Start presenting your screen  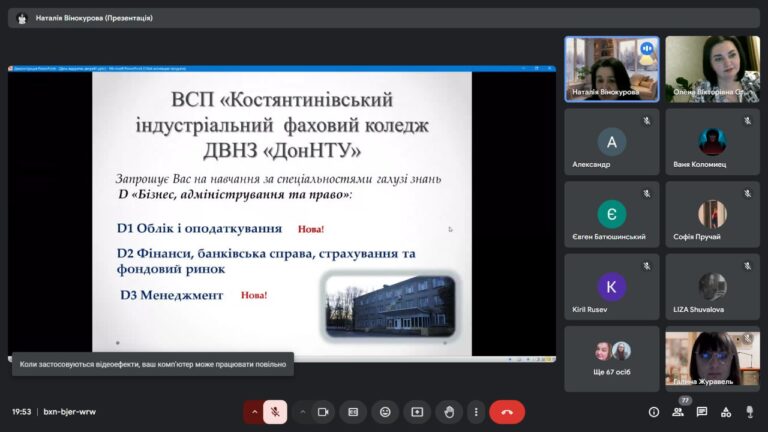[417, 412]
